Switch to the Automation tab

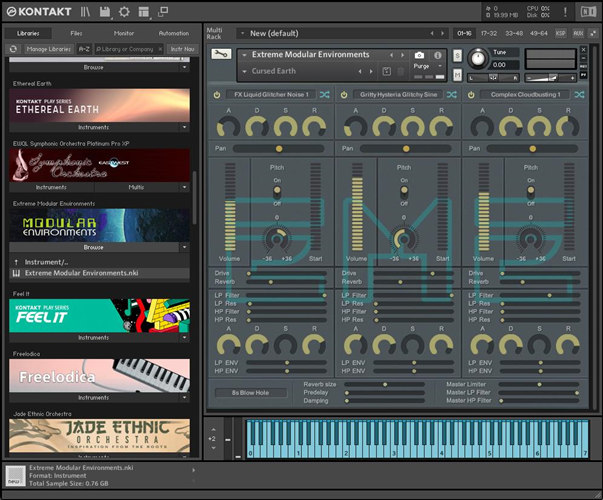tap(173, 33)
